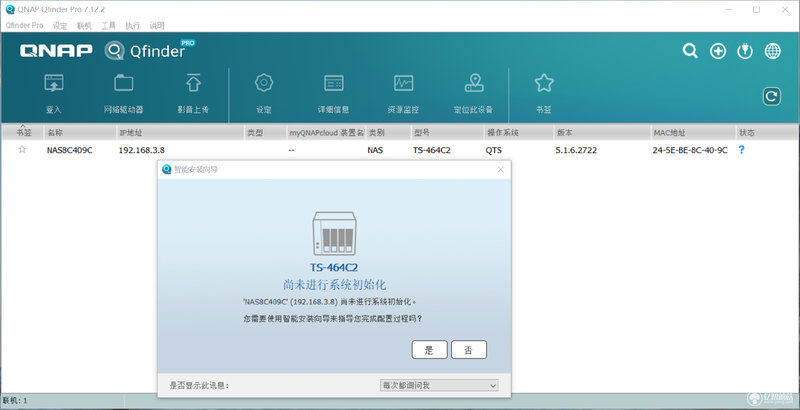Maximize the Qfinder Pro window

[x=757, y=10]
